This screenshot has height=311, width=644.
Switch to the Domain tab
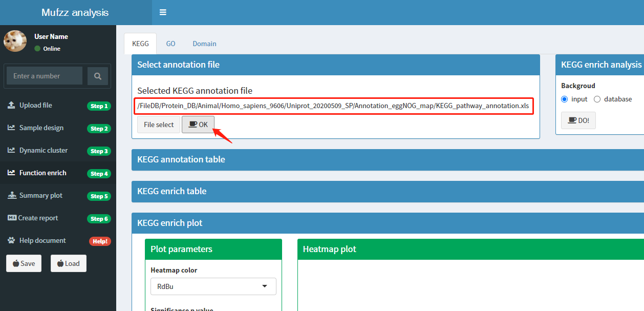(x=204, y=44)
